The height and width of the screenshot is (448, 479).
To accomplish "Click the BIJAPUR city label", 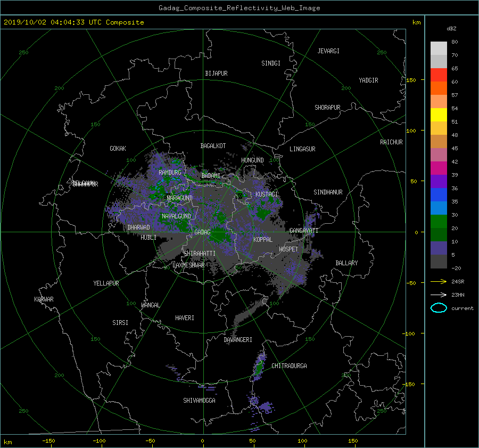I will (216, 74).
